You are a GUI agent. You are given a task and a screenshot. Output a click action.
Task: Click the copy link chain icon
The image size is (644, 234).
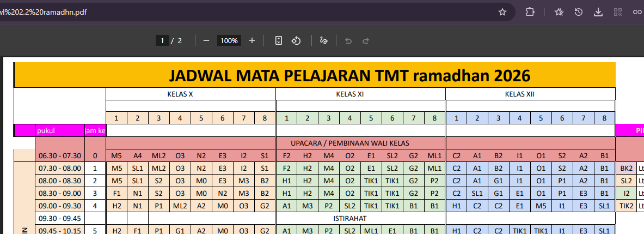click(x=637, y=12)
